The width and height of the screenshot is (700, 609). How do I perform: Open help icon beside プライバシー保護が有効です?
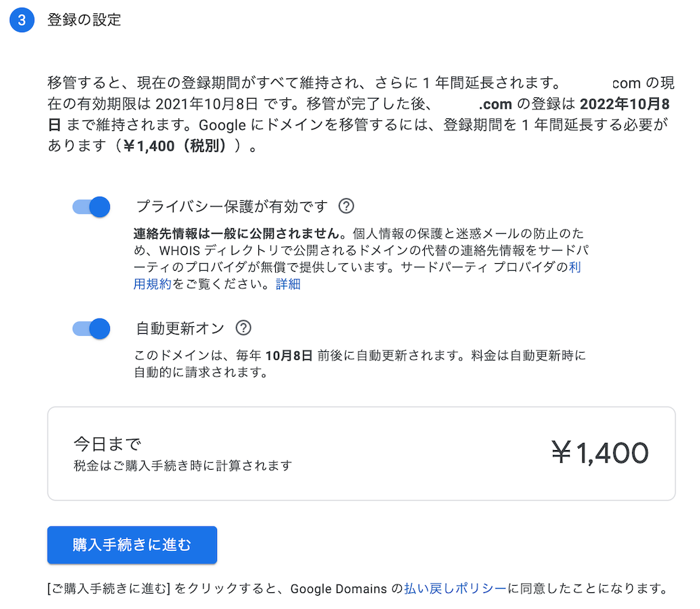click(346, 206)
